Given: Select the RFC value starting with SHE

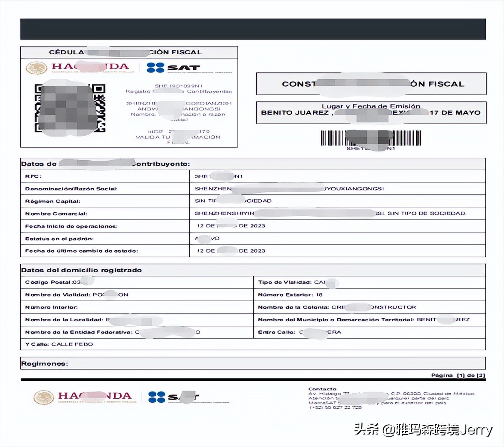Looking at the screenshot, I should tap(219, 176).
